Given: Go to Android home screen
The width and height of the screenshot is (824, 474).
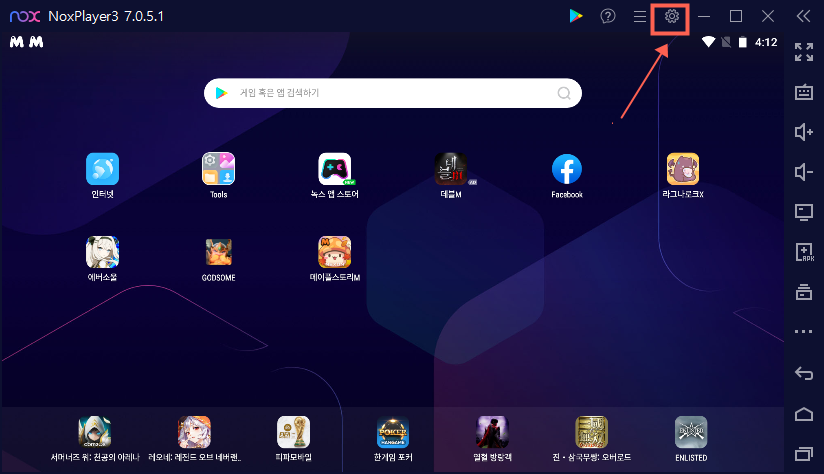Looking at the screenshot, I should pos(804,414).
